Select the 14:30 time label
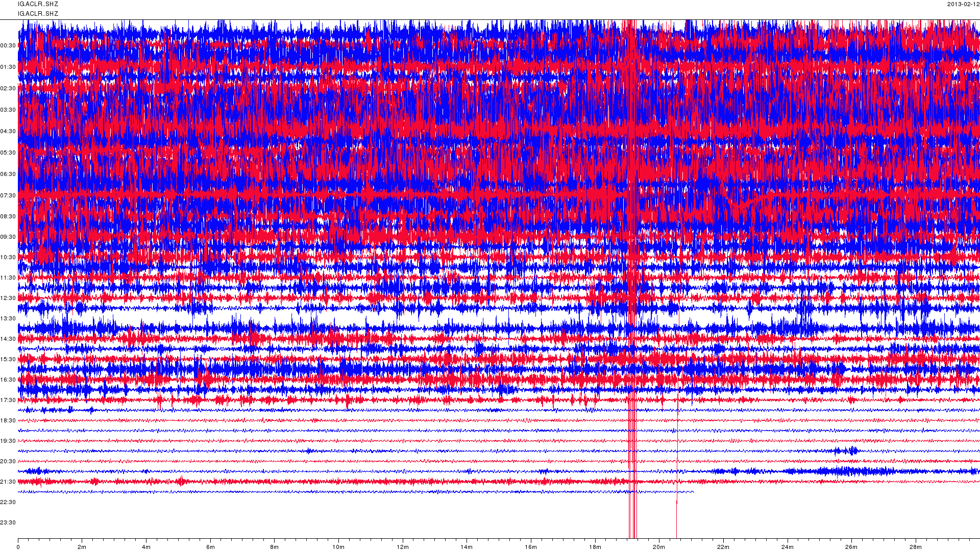Screen dimensions: 980x551 (x=8, y=339)
